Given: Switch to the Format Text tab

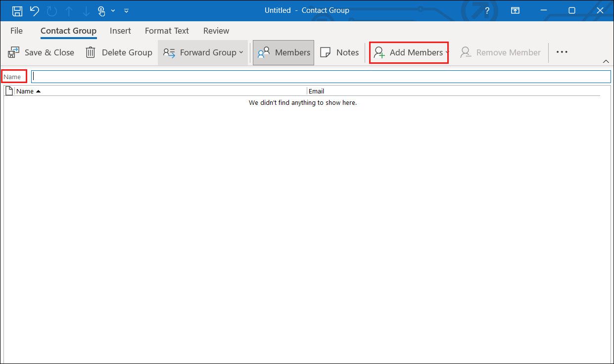Looking at the screenshot, I should pyautogui.click(x=167, y=31).
